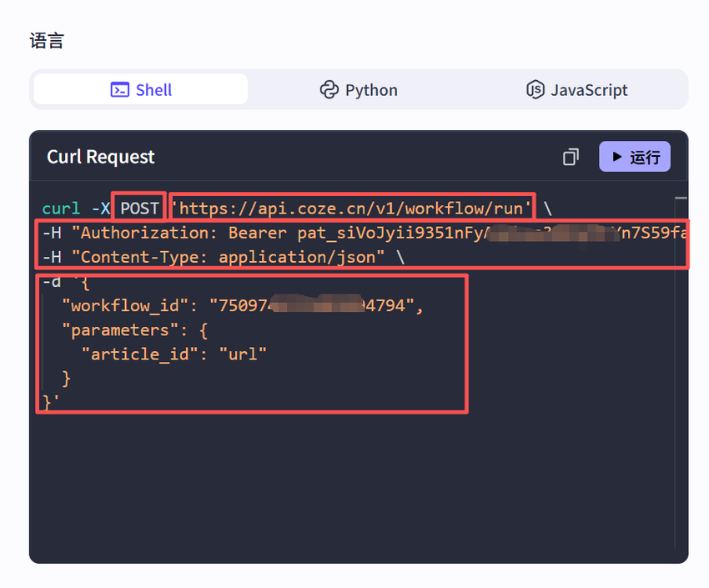The width and height of the screenshot is (709, 588).
Task: Click the '语言' label
Action: click(47, 41)
